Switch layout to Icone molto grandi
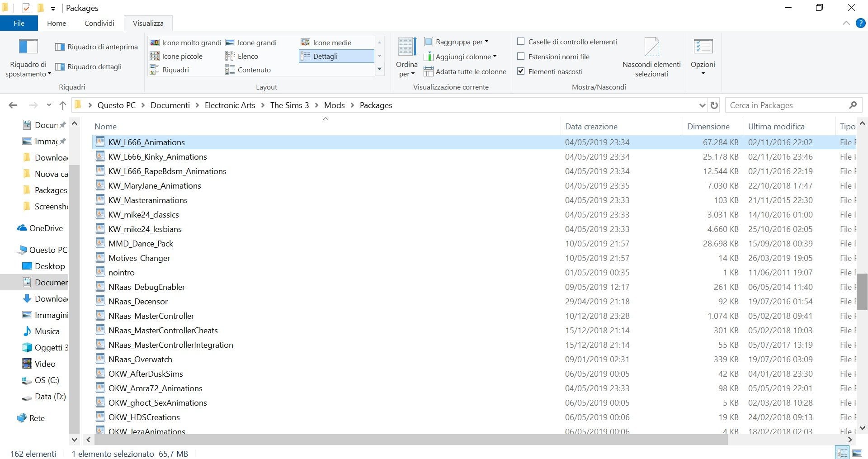 [186, 43]
